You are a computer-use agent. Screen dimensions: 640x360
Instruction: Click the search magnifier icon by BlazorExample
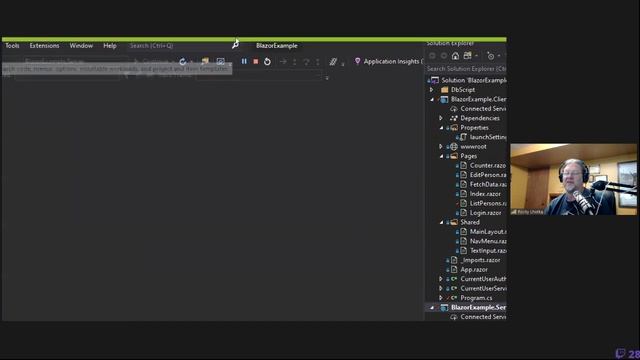(236, 44)
